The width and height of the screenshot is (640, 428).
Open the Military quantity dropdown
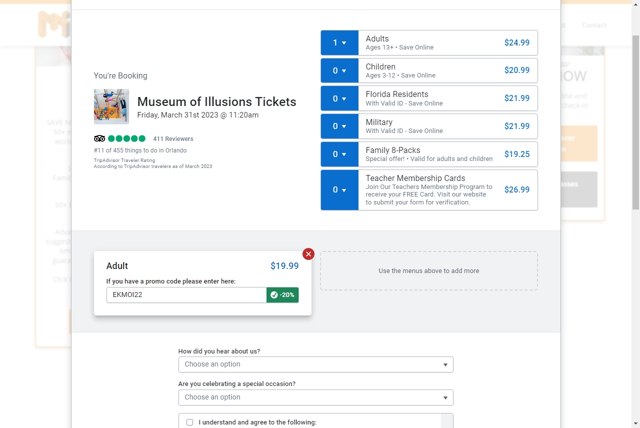[339, 126]
